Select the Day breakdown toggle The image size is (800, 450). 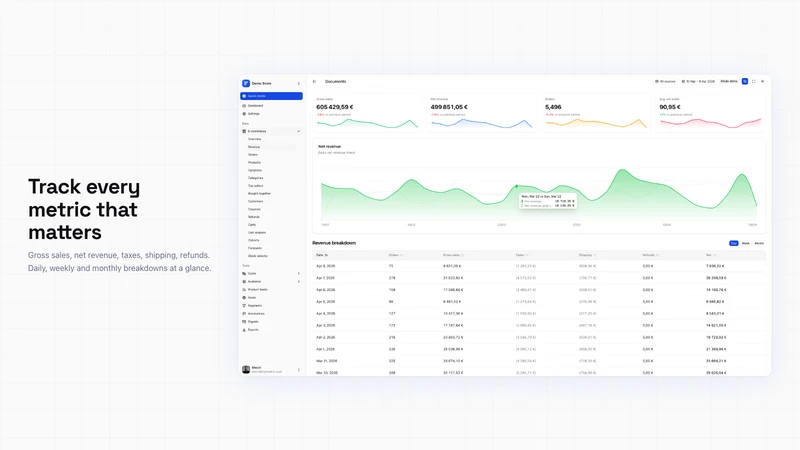coord(734,243)
